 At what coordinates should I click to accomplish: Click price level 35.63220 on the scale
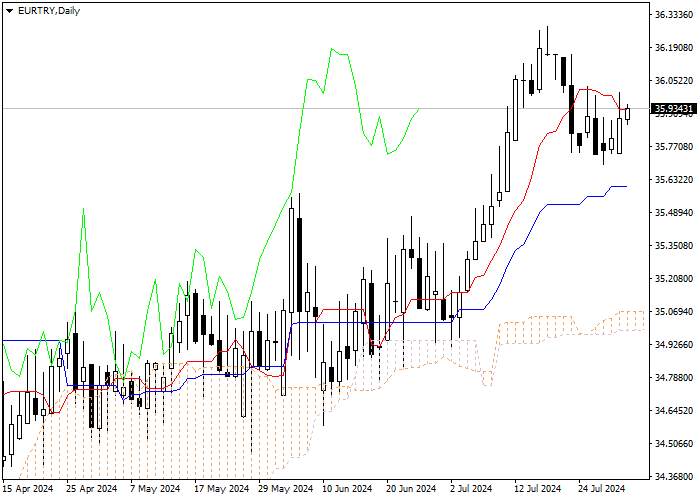point(674,179)
